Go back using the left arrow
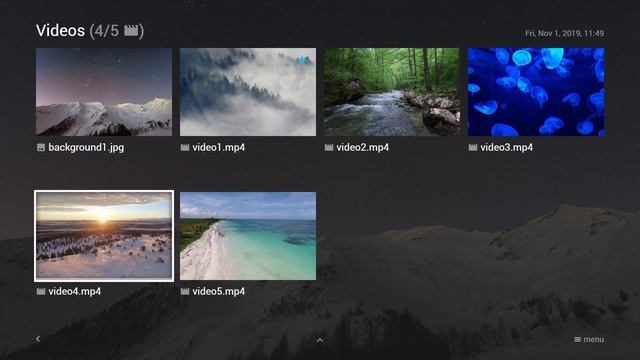The width and height of the screenshot is (640, 360). tap(38, 339)
